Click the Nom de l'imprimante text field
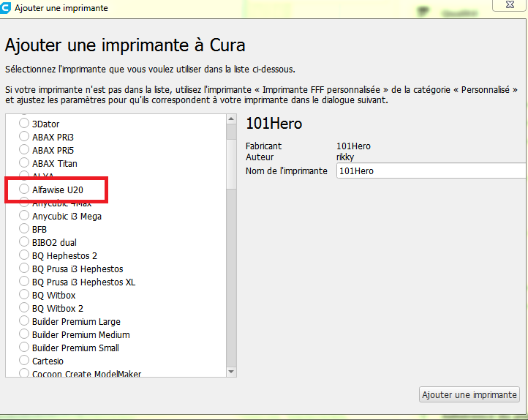Image resolution: width=528 pixels, height=420 pixels. click(432, 170)
